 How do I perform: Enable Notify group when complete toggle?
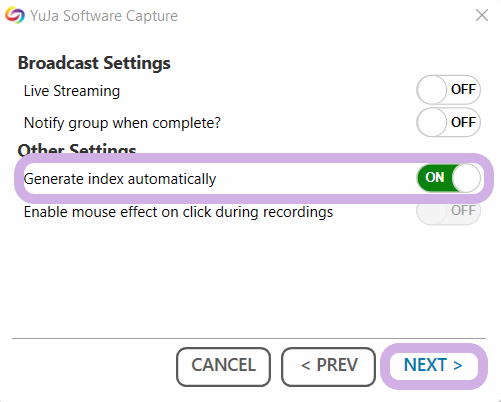(448, 122)
